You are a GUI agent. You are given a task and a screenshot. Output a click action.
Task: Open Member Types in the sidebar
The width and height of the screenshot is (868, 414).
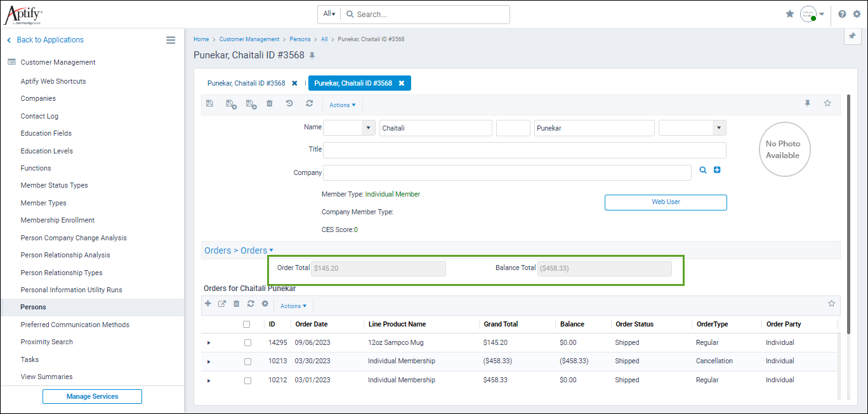[43, 203]
